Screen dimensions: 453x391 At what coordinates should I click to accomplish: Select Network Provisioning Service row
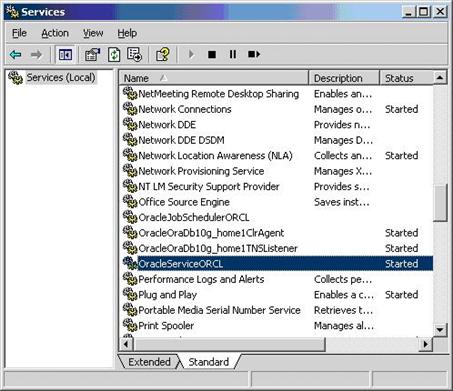click(201, 171)
